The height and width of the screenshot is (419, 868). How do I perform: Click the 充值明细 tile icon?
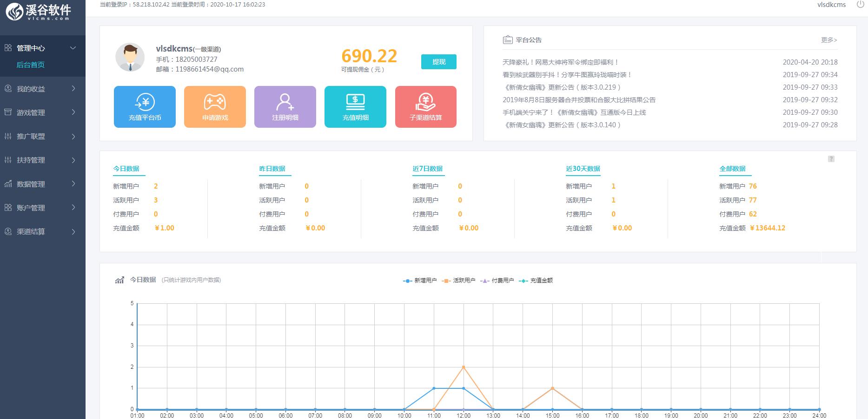[x=355, y=102]
